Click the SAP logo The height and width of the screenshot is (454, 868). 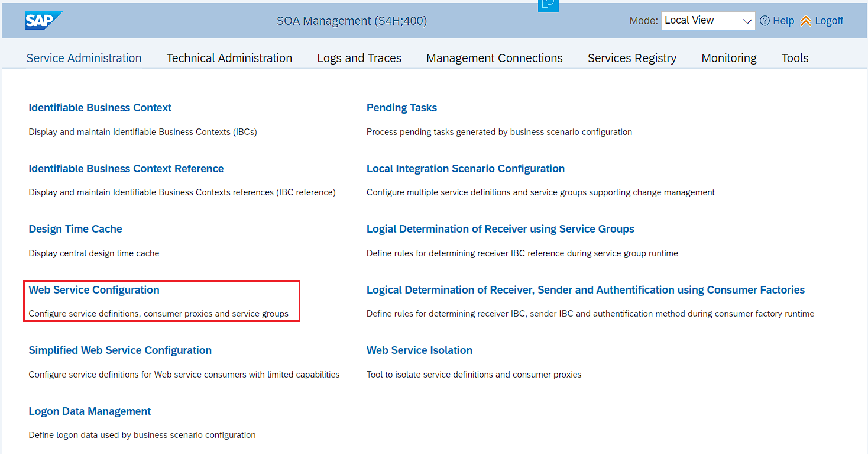[44, 21]
